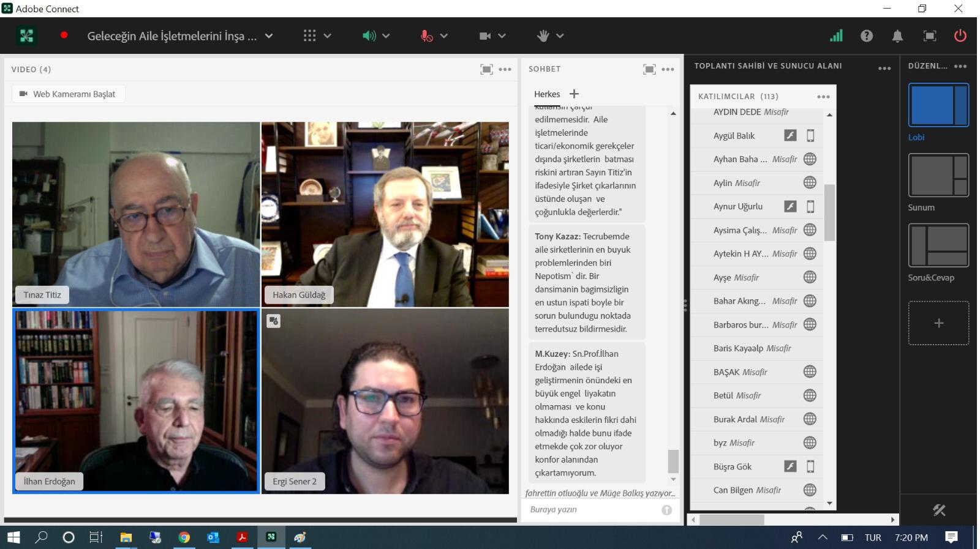
Task: Toggle the speaker audio on or off
Action: (368, 36)
